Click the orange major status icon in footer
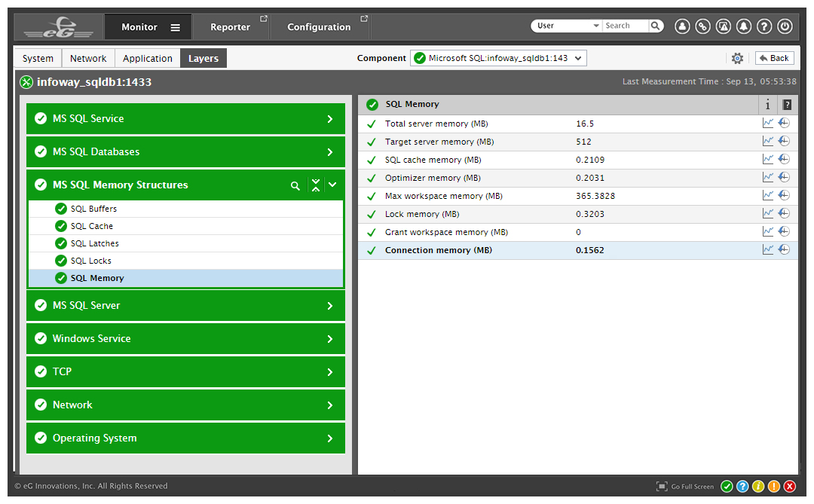Image resolution: width=814 pixels, height=504 pixels. pos(773,487)
